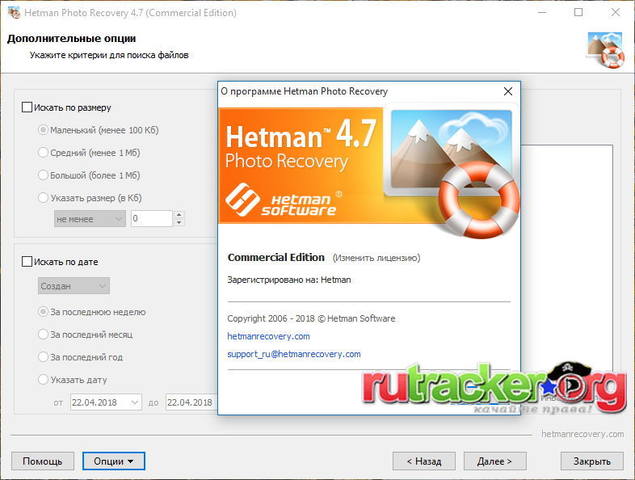
Task: Open the 'не менее' dropdown
Action: (x=90, y=218)
